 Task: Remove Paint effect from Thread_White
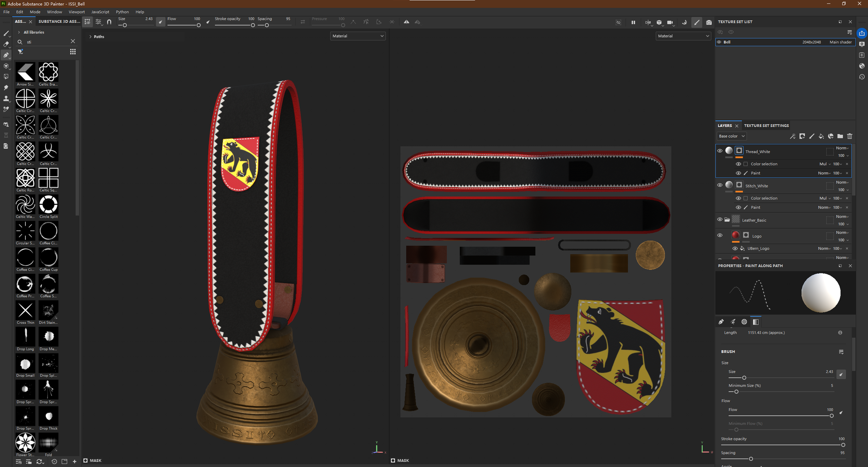[x=847, y=173]
